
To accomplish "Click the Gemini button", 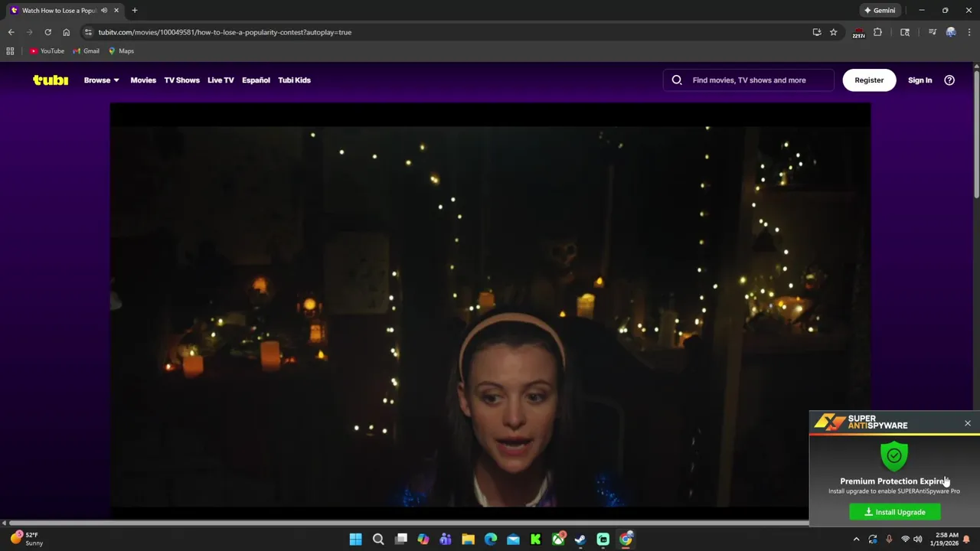I will coord(879,11).
